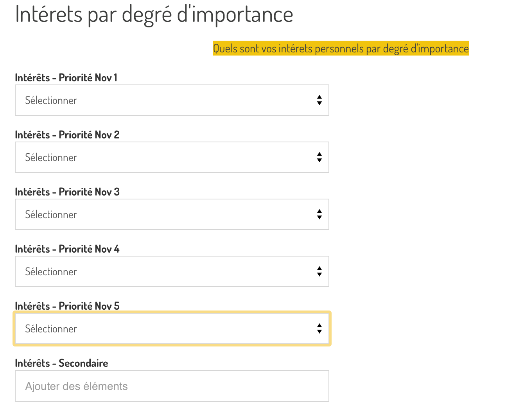Click the empty area right of Ajouter des éléments
Viewport: 524px width, 420px height.
click(235, 386)
